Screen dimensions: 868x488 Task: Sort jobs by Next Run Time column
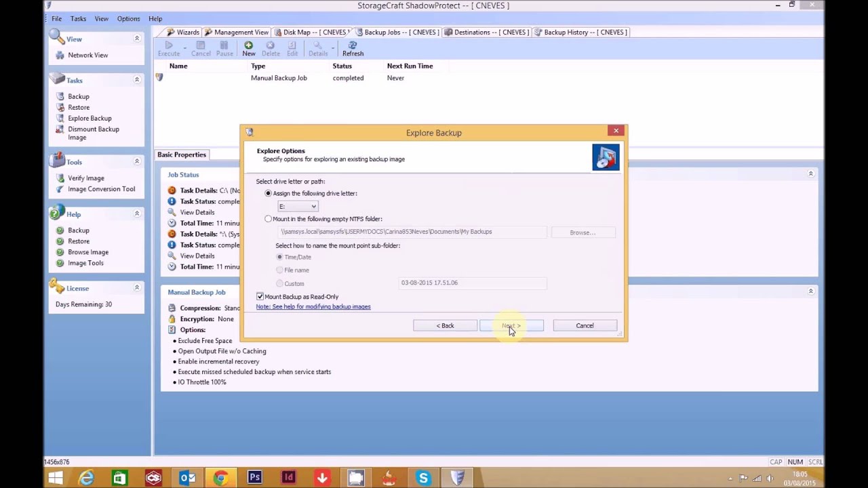tap(410, 66)
